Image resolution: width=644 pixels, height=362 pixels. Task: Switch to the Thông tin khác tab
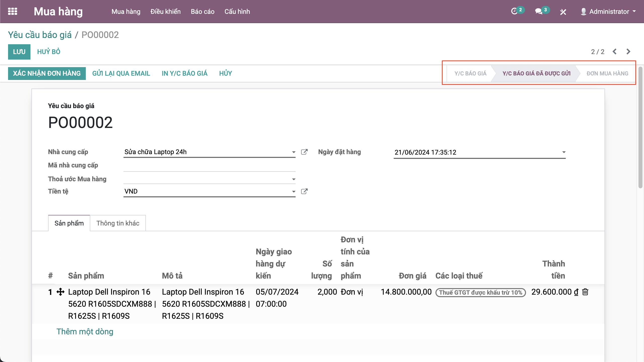click(118, 223)
